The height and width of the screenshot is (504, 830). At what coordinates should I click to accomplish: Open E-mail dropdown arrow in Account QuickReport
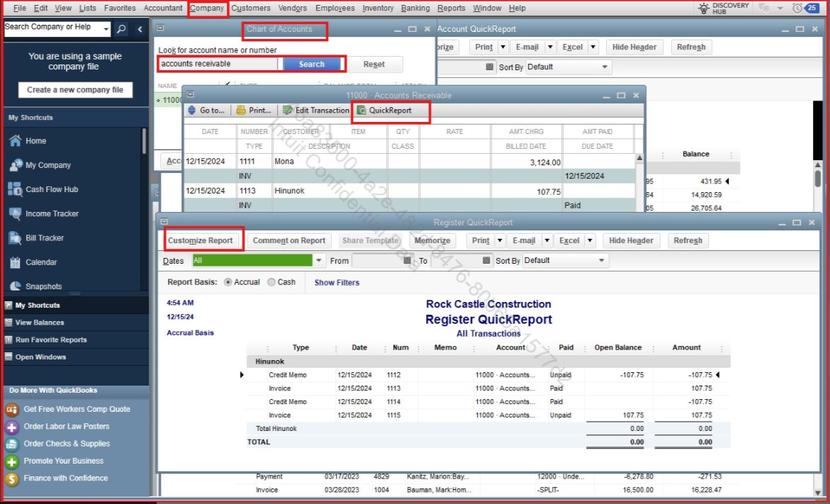tap(551, 47)
